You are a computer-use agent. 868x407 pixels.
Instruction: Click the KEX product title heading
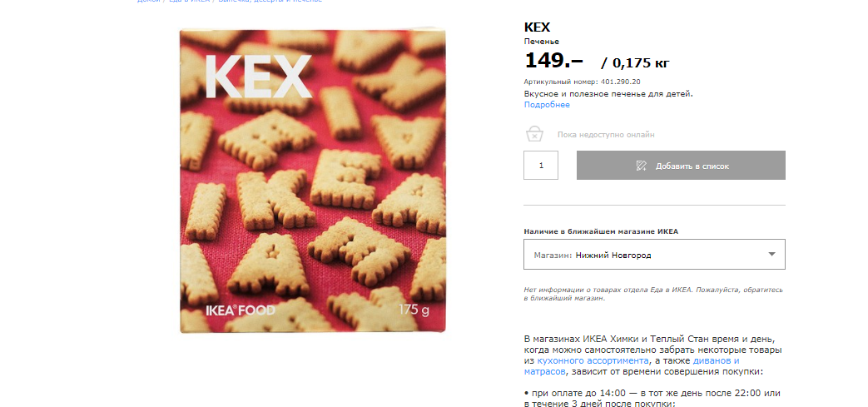pyautogui.click(x=537, y=27)
